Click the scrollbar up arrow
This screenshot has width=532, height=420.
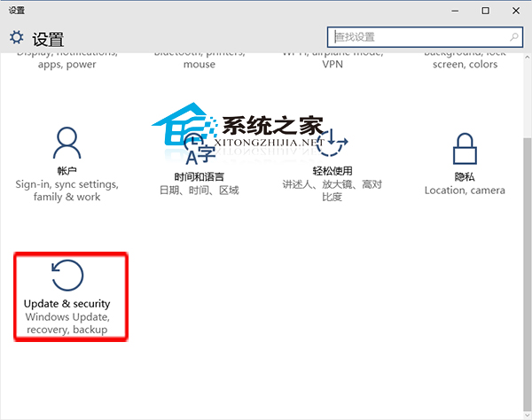tap(528, 58)
